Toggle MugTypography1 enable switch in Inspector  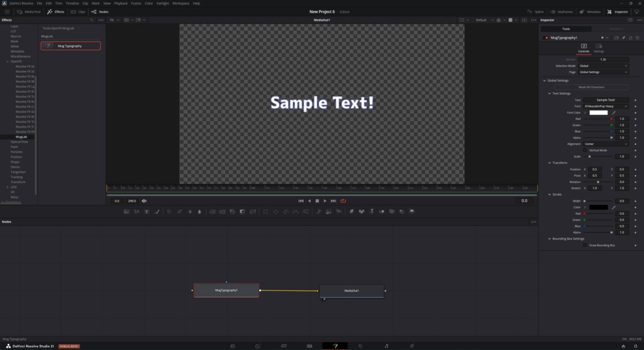(x=546, y=38)
